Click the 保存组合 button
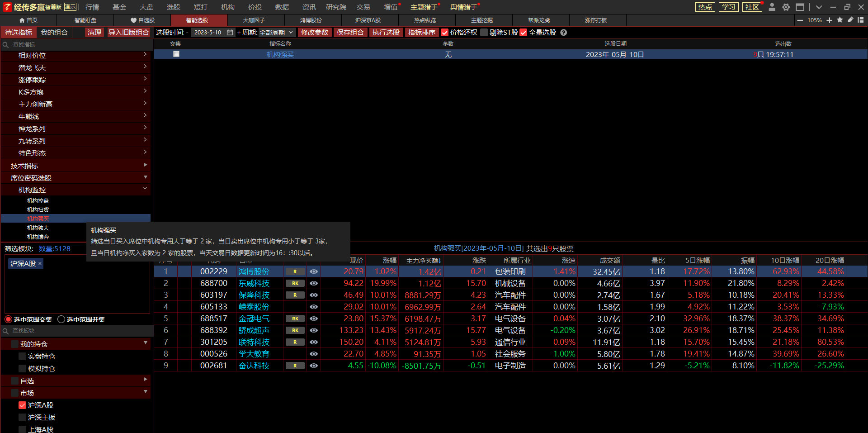Image resolution: width=868 pixels, height=433 pixels. coord(350,33)
